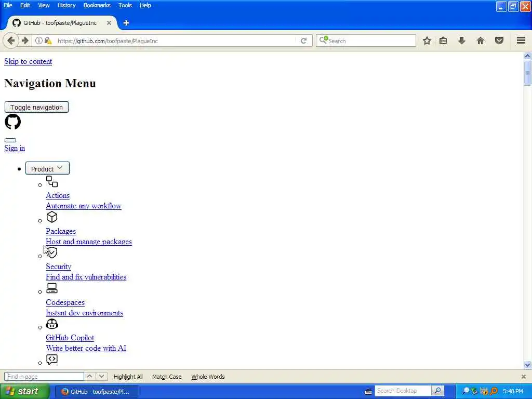Open the Pocket icon in toolbar
The height and width of the screenshot is (399, 532).
click(x=499, y=41)
